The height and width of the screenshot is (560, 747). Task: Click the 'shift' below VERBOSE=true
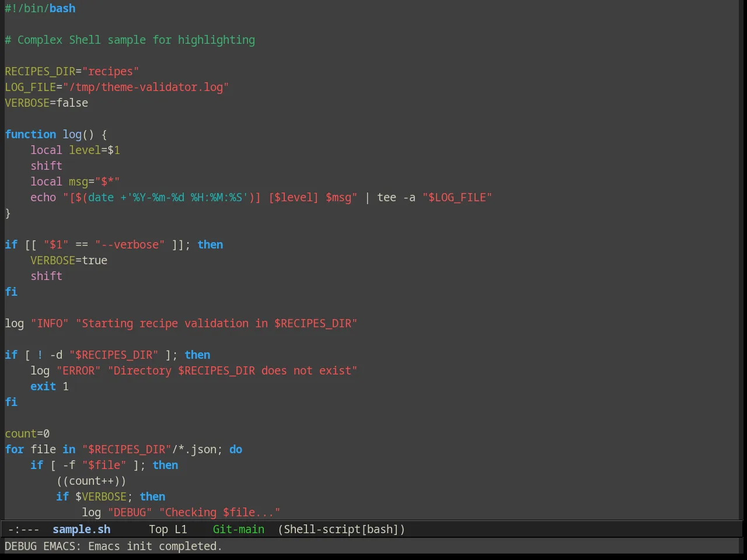click(x=46, y=276)
